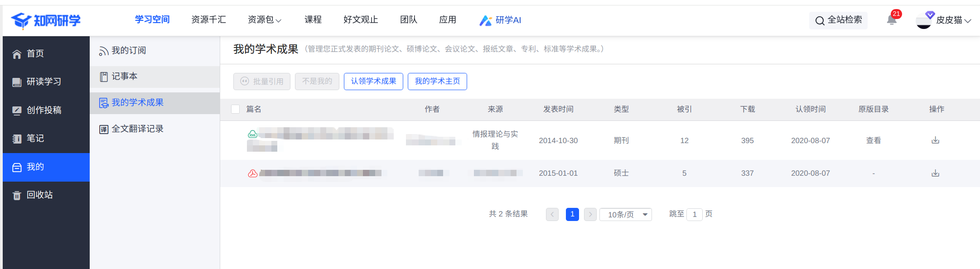This screenshot has height=269, width=980.
Task: Expand the 皮皮猫 user account menu
Action: point(949,20)
